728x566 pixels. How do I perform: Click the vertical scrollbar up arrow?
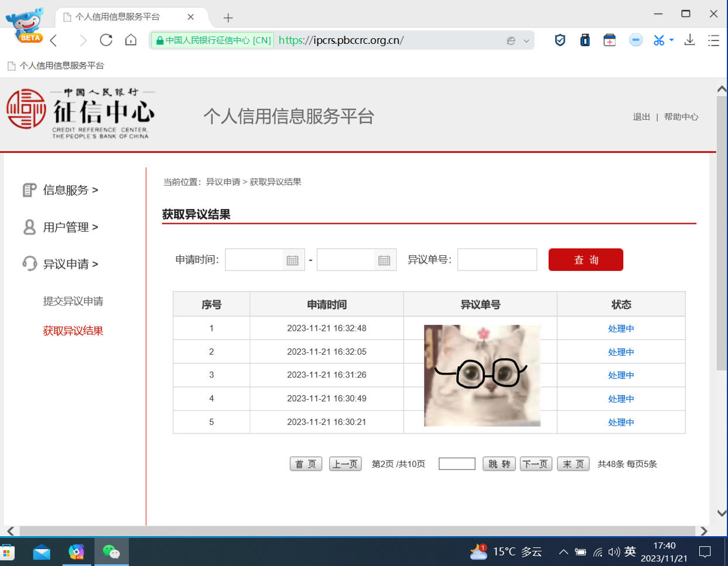(x=722, y=90)
